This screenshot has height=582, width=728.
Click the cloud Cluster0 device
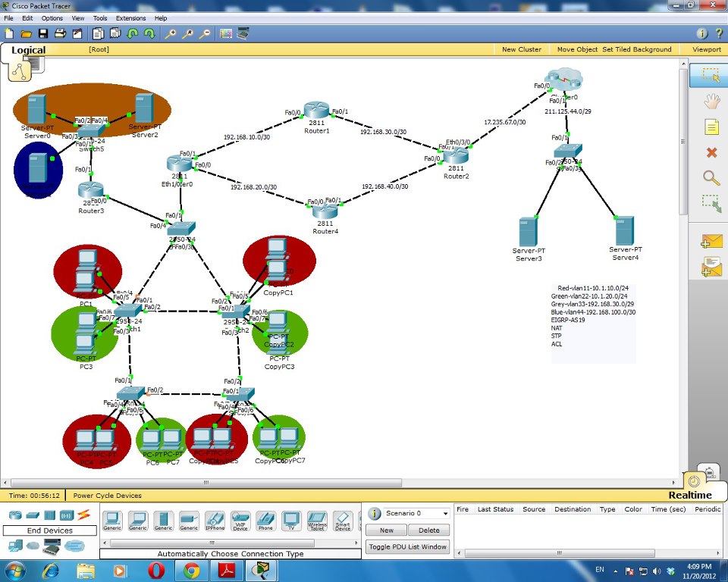click(564, 80)
